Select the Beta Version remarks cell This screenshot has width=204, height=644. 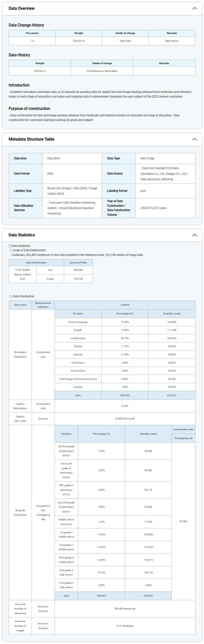coord(172,41)
